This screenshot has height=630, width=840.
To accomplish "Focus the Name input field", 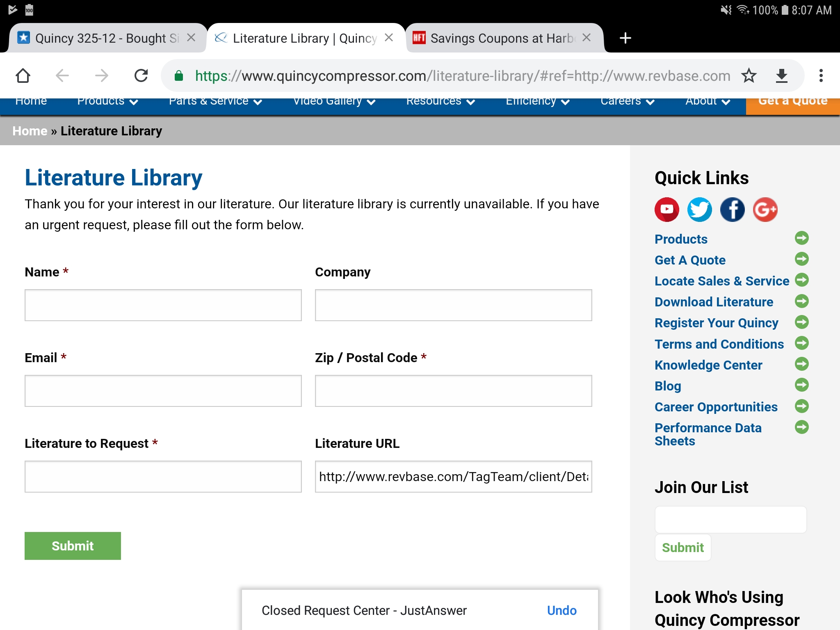I will (163, 305).
